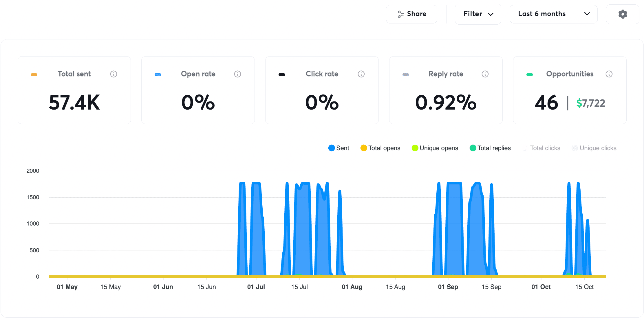Screen dimensions: 644x320
Task: Click the blue Open rate color indicator
Action: [x=158, y=75]
